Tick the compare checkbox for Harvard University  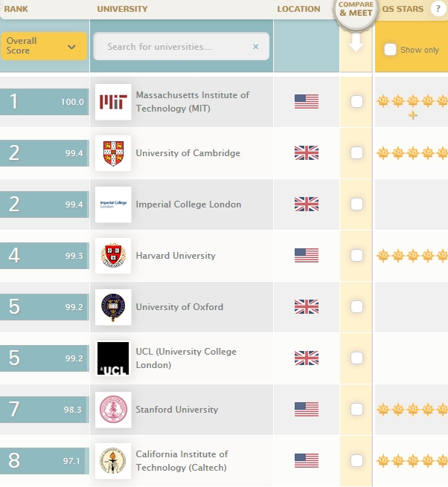click(356, 255)
